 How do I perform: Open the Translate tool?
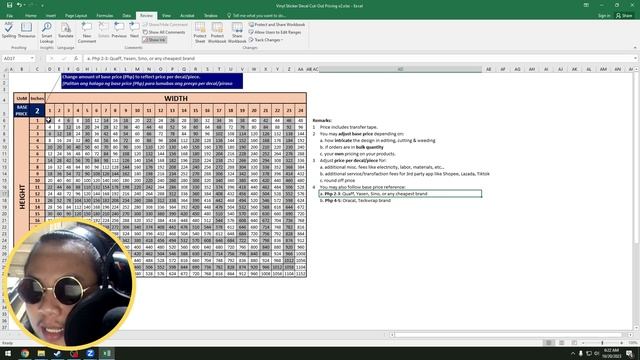(x=65, y=31)
